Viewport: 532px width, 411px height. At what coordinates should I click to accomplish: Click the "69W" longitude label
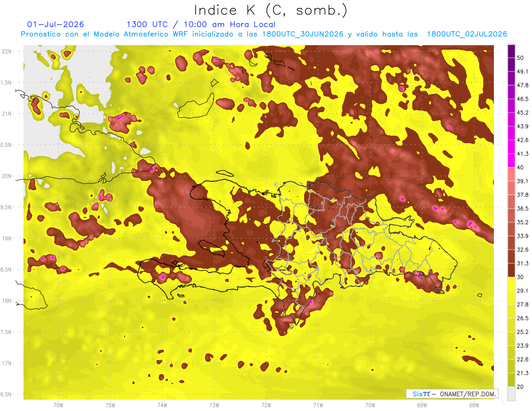(422, 405)
